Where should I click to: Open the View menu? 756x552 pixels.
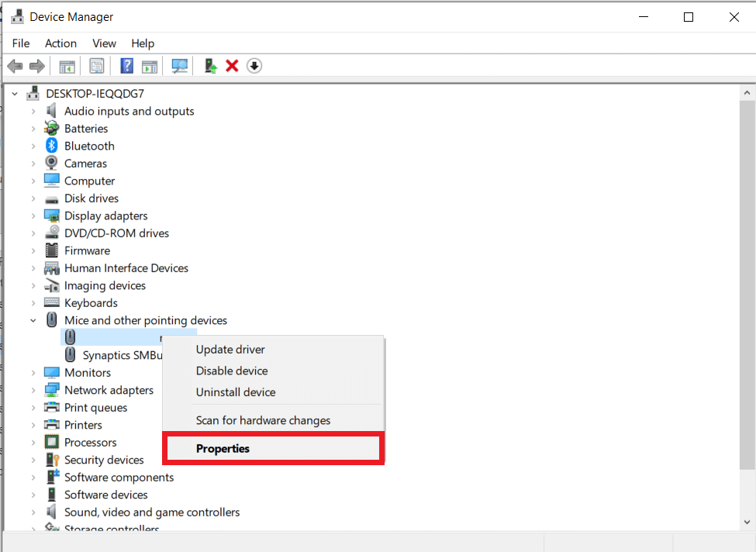coord(104,43)
